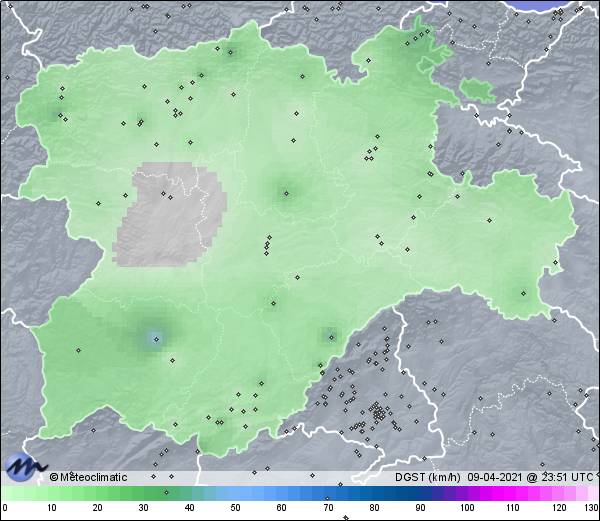Click scale value 110
600x521 pixels.
pyautogui.click(x=513, y=508)
